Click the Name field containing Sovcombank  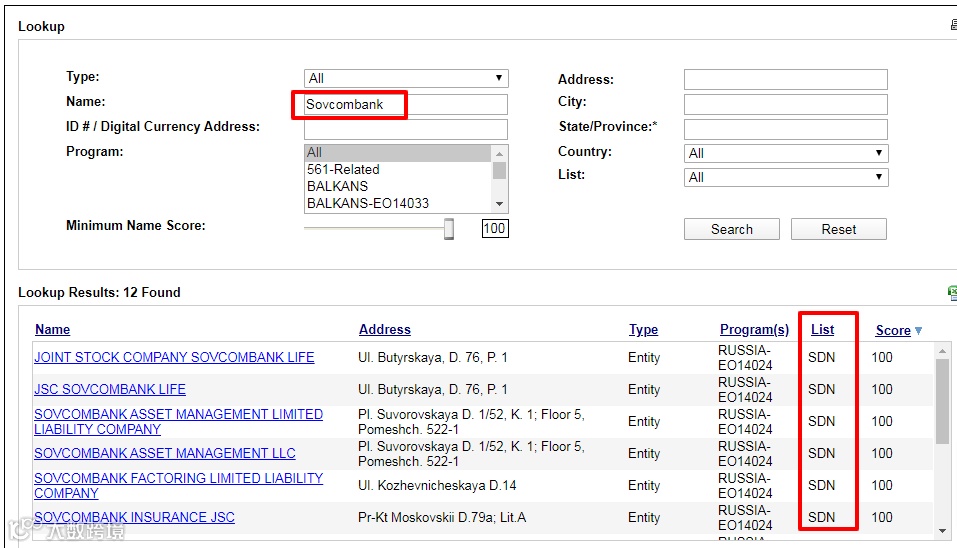(406, 104)
